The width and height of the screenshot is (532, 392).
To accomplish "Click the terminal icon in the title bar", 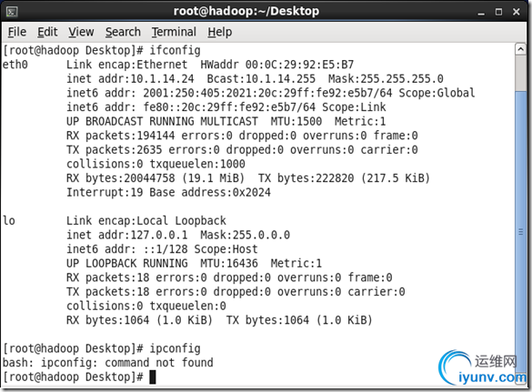I will point(12,12).
